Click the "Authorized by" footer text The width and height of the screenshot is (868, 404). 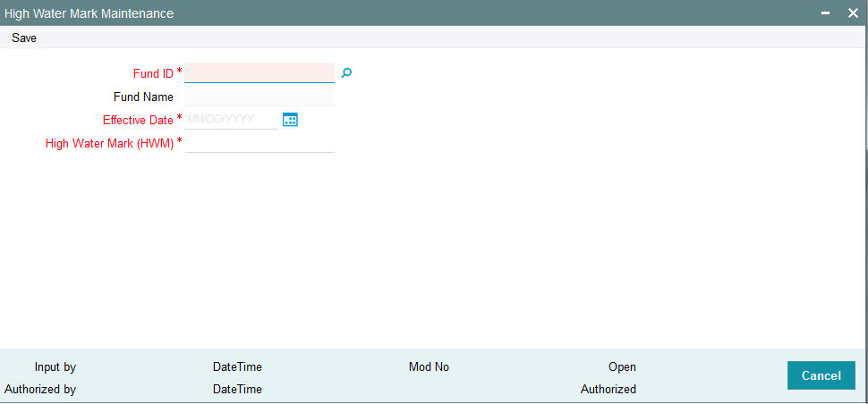click(40, 389)
